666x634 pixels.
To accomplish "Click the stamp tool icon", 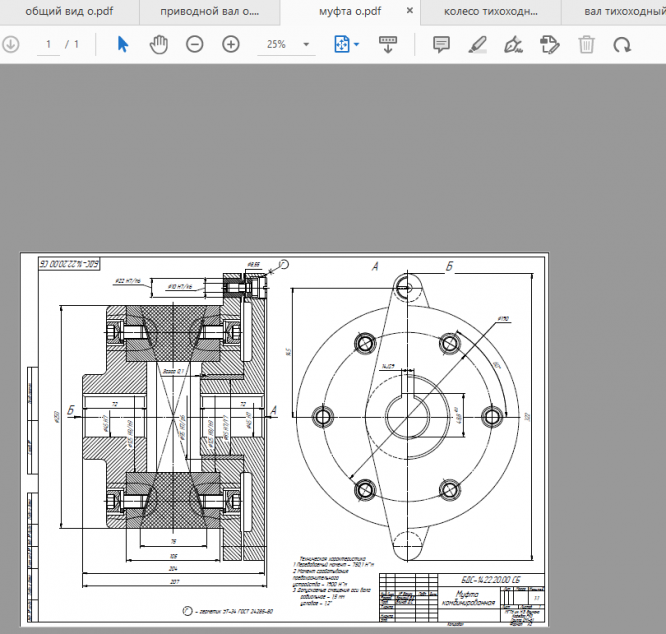I will point(549,45).
